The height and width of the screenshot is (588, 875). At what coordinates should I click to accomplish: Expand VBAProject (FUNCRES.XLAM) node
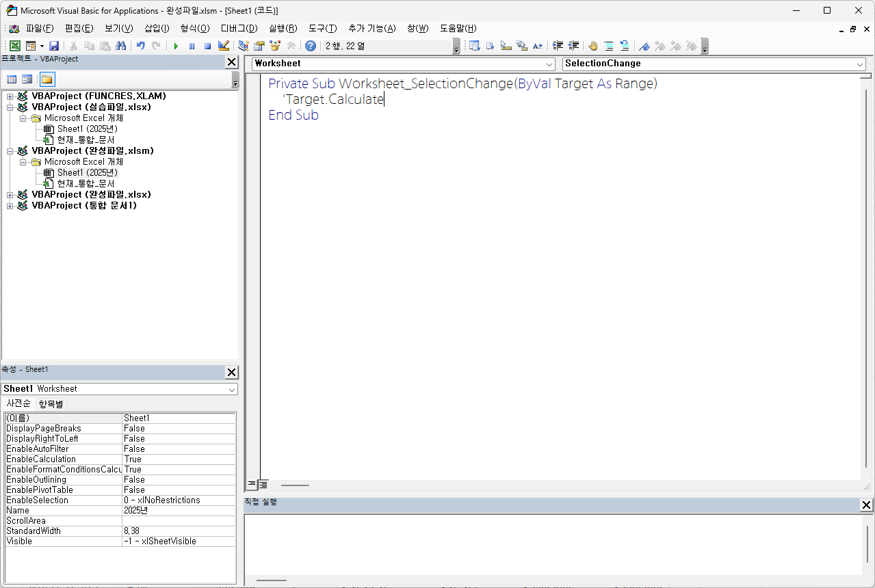point(10,96)
